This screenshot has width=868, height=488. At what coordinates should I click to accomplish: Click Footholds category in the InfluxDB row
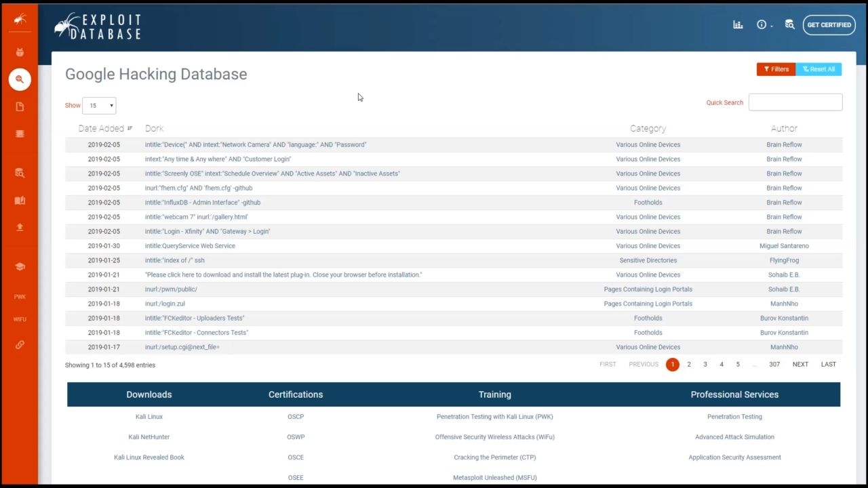click(x=648, y=203)
